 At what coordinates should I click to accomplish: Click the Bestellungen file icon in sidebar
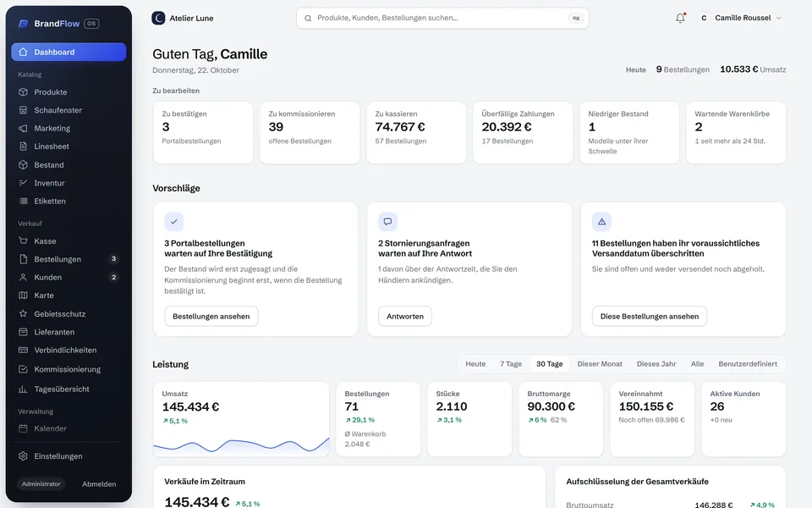click(x=23, y=259)
